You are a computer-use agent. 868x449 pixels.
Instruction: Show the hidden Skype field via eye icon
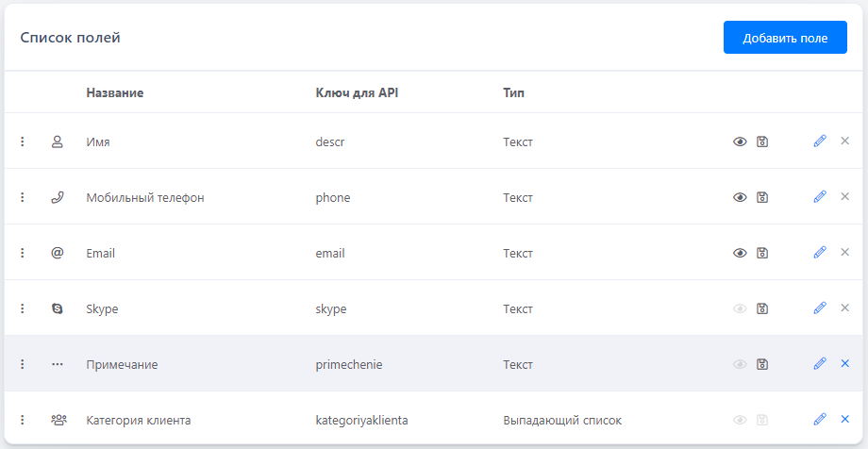tap(741, 308)
